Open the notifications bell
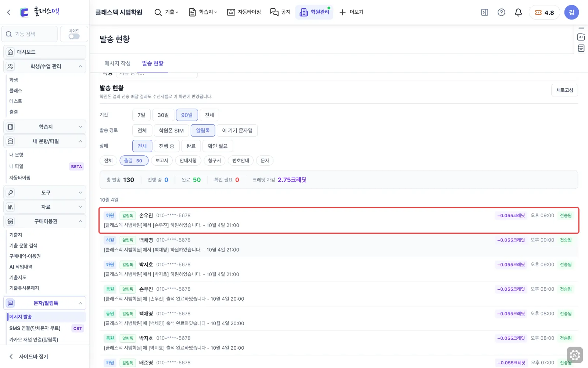588x368 pixels. 518,12
